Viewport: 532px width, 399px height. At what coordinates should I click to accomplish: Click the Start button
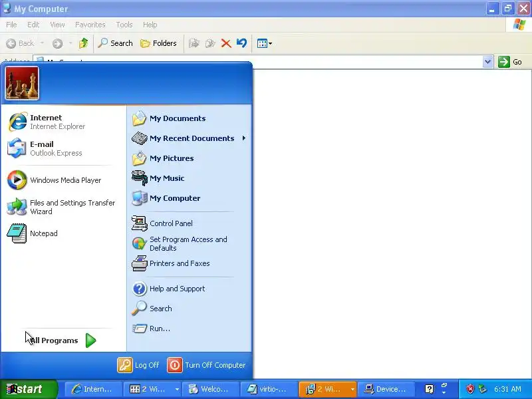point(29,389)
